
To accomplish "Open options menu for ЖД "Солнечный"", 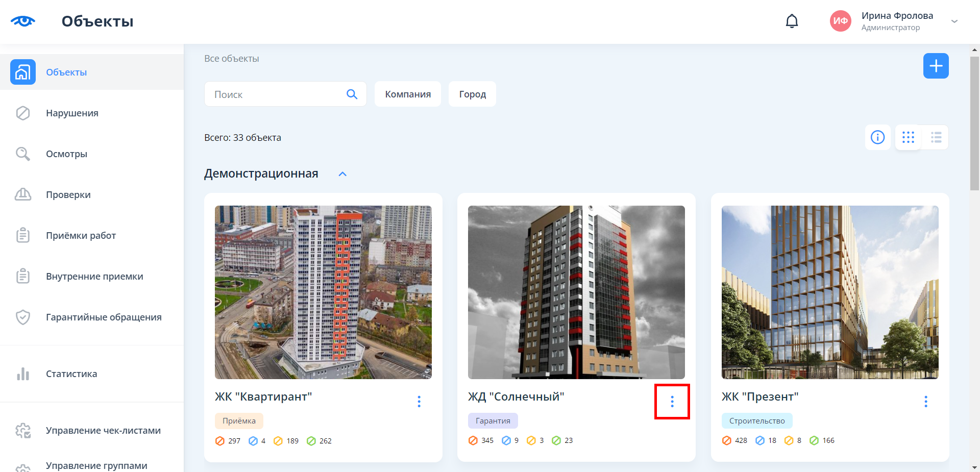I will click(x=672, y=402).
